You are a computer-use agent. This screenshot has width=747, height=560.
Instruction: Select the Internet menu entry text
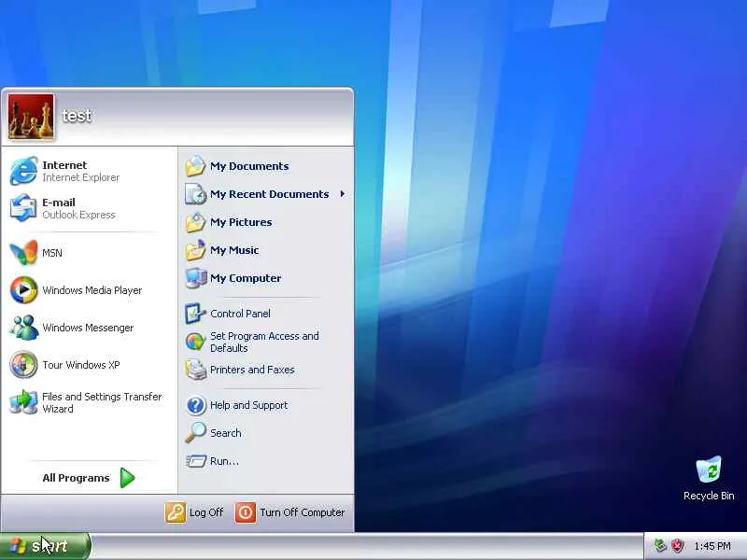(64, 165)
